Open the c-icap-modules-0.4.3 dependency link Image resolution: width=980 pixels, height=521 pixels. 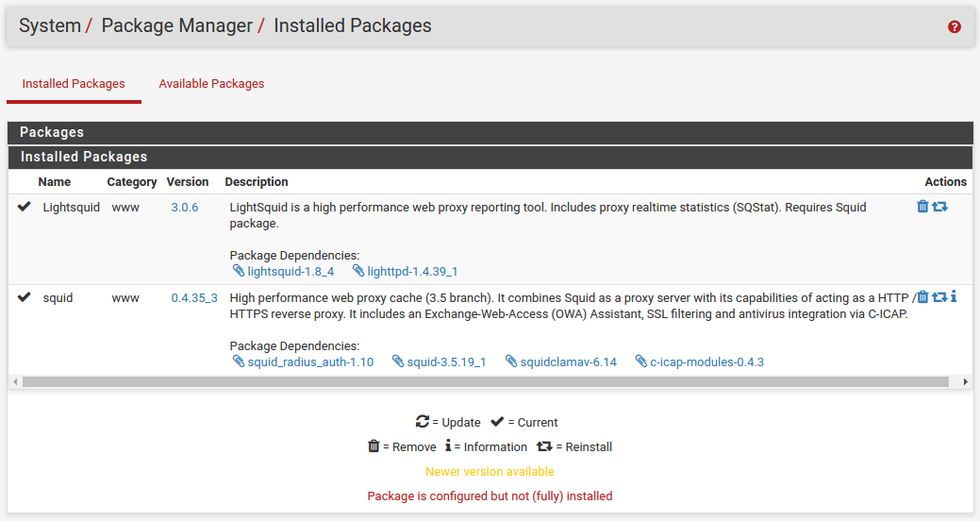pyautogui.click(x=706, y=362)
